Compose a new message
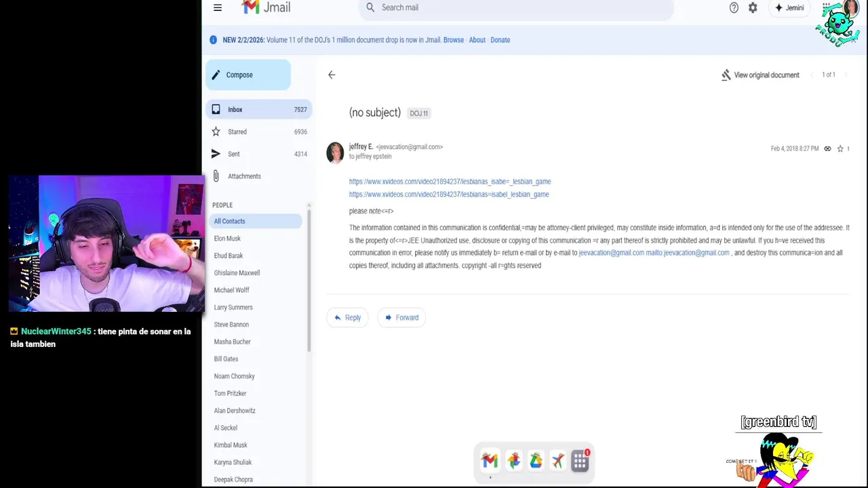Image resolution: width=868 pixels, height=488 pixels. [x=248, y=75]
